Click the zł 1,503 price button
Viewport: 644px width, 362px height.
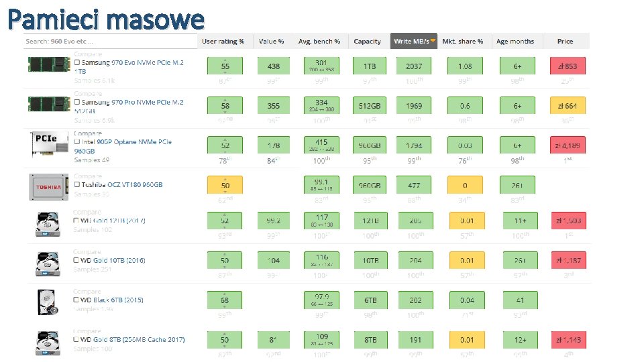pyautogui.click(x=568, y=221)
